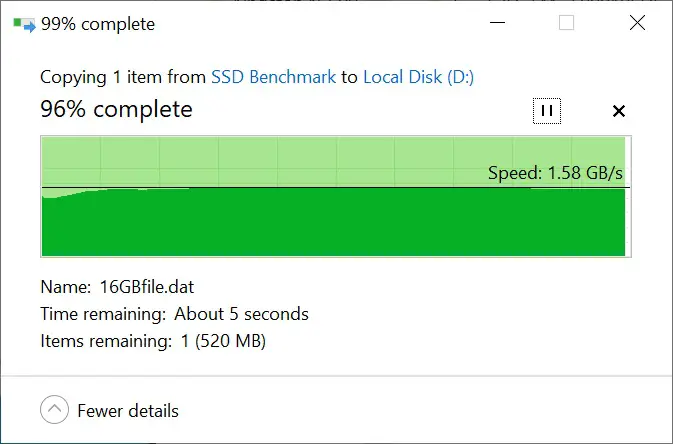Click the Fewer details label
673x444 pixels.
click(128, 411)
